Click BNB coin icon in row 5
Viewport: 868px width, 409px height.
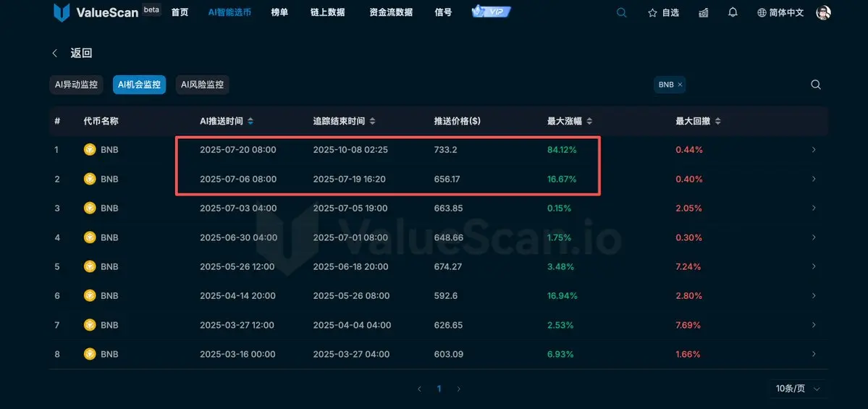[x=89, y=266]
